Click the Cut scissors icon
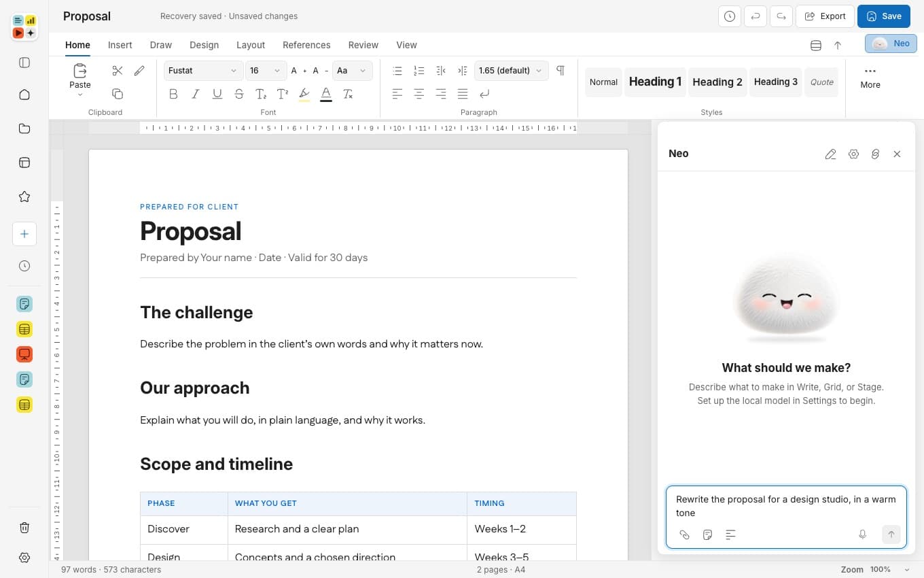 (118, 71)
